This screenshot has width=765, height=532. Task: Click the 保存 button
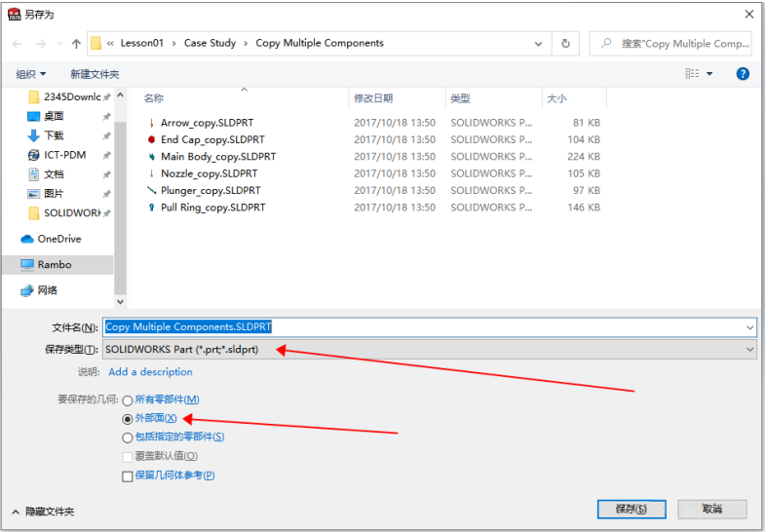631,510
